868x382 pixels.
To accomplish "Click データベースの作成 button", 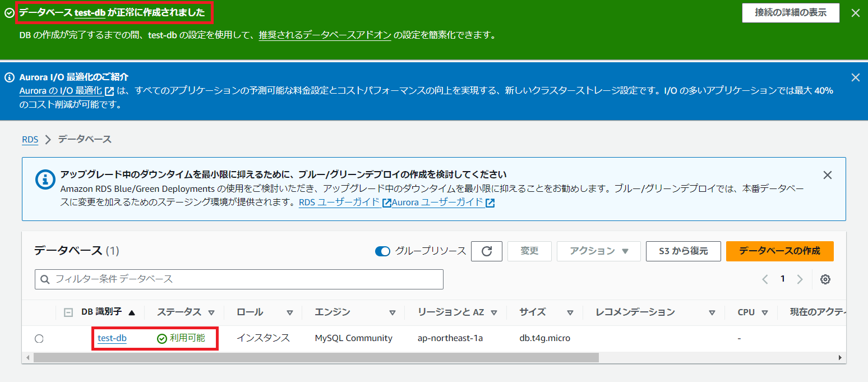I will [779, 251].
